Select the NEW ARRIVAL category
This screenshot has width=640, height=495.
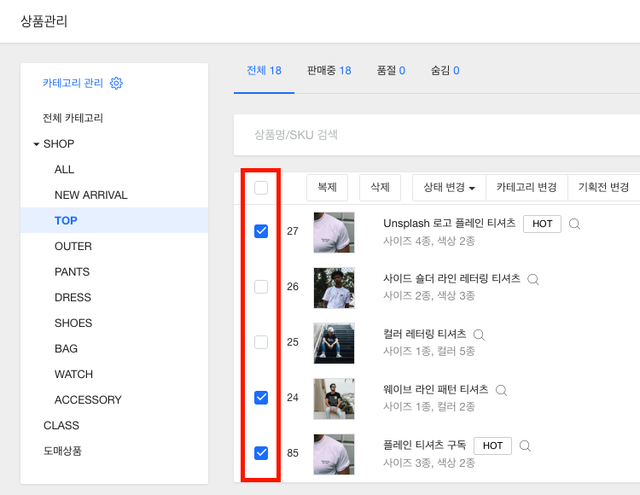tap(91, 195)
